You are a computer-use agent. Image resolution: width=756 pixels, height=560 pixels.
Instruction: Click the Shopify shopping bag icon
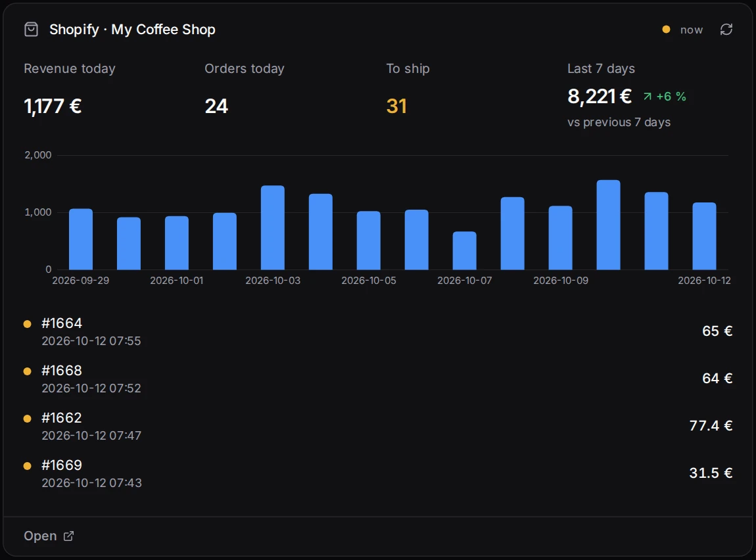pyautogui.click(x=32, y=30)
